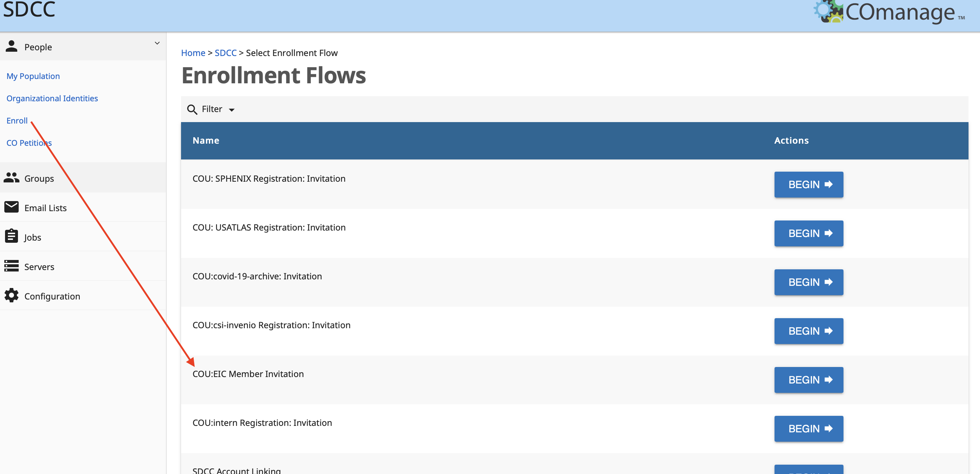Click the Jobs clipboard icon
This screenshot has width=980, height=474.
click(11, 236)
